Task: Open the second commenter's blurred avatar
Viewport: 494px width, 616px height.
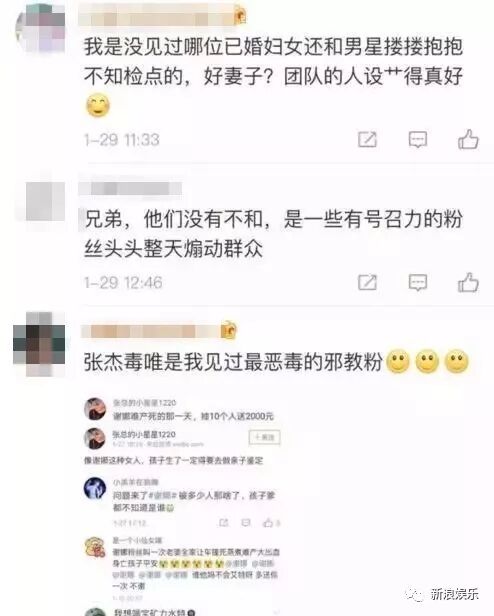Action: tap(45, 201)
